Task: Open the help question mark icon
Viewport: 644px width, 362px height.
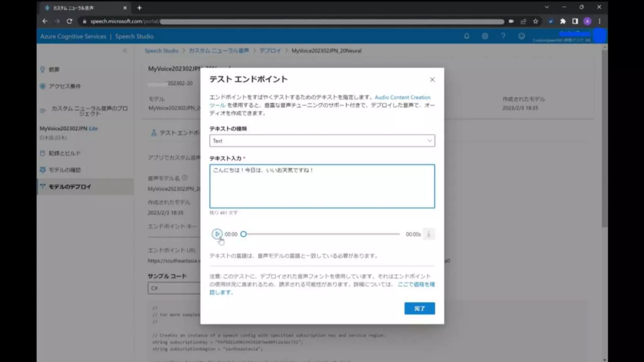Action: tap(503, 36)
